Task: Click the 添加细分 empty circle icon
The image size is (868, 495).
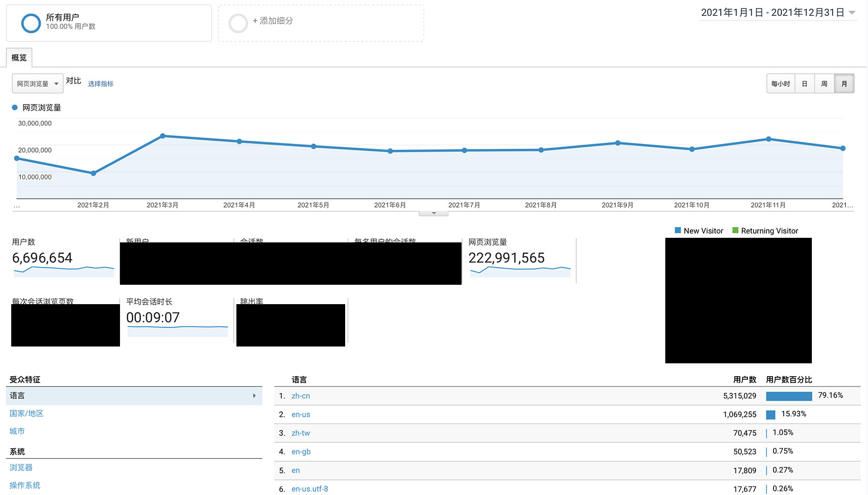Action: click(238, 23)
